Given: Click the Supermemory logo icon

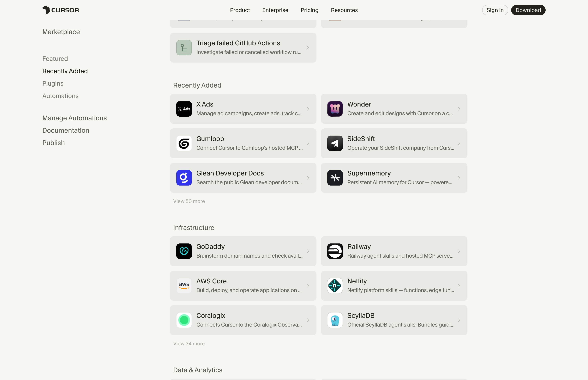Looking at the screenshot, I should [335, 178].
